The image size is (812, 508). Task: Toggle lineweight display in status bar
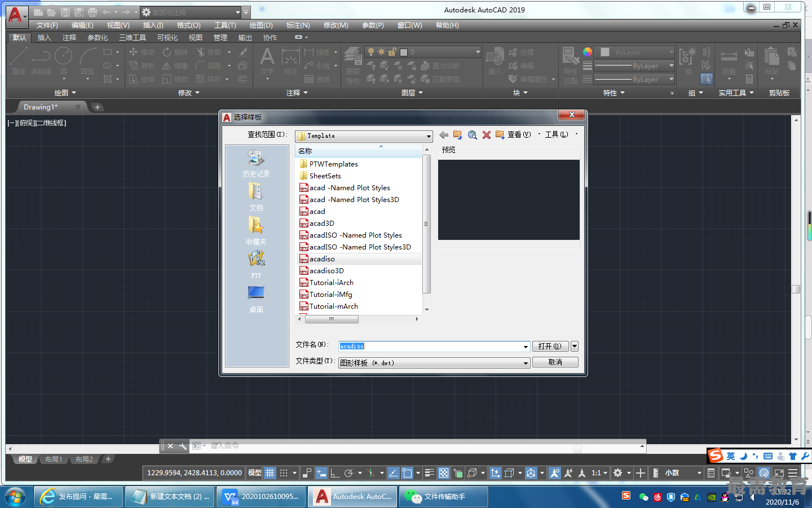[430, 473]
